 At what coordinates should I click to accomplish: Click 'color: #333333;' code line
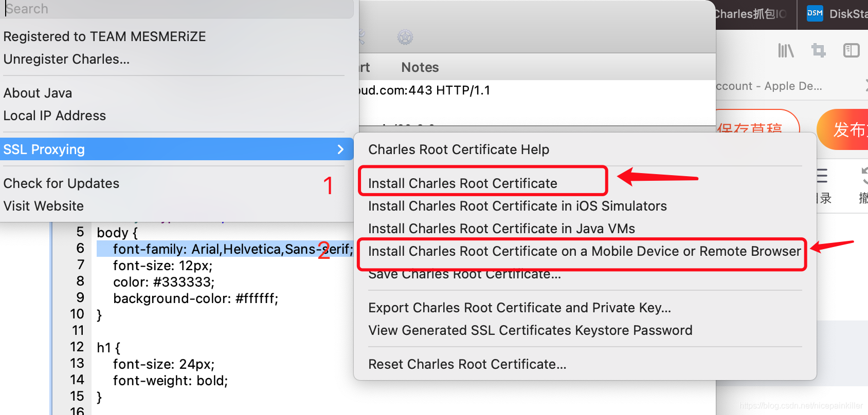pyautogui.click(x=164, y=282)
